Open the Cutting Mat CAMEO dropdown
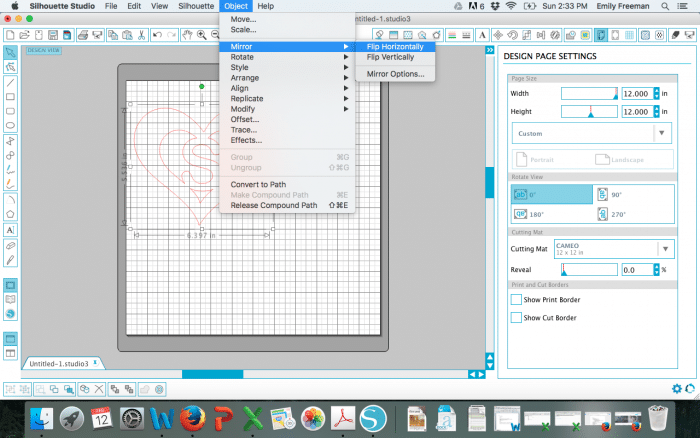This screenshot has width=700, height=438. tap(614, 249)
